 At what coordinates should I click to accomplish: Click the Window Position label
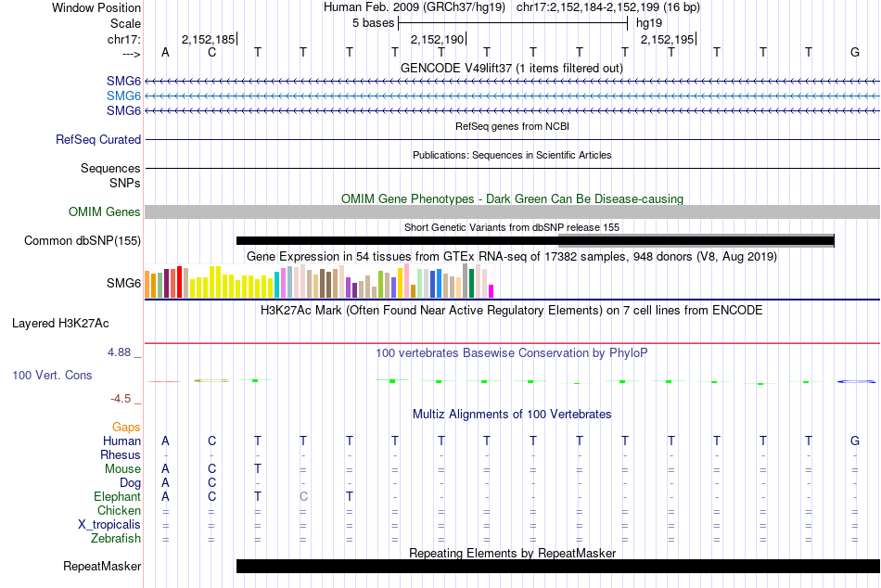click(x=96, y=7)
